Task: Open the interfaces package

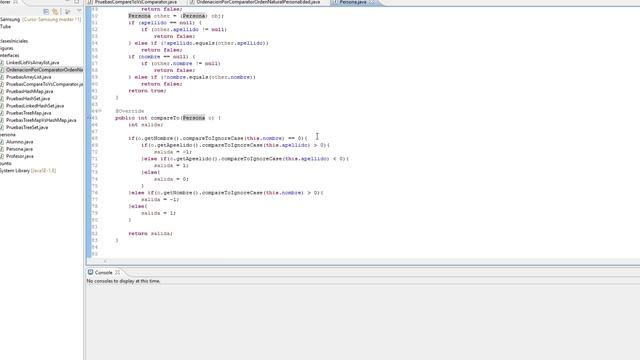Action: point(9,55)
